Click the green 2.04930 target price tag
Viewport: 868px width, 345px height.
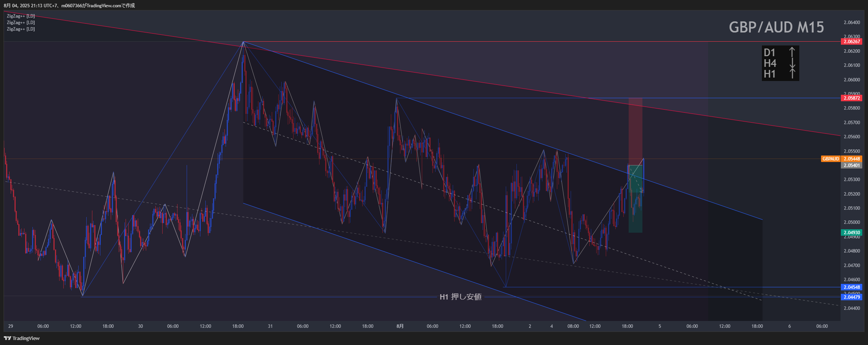852,232
